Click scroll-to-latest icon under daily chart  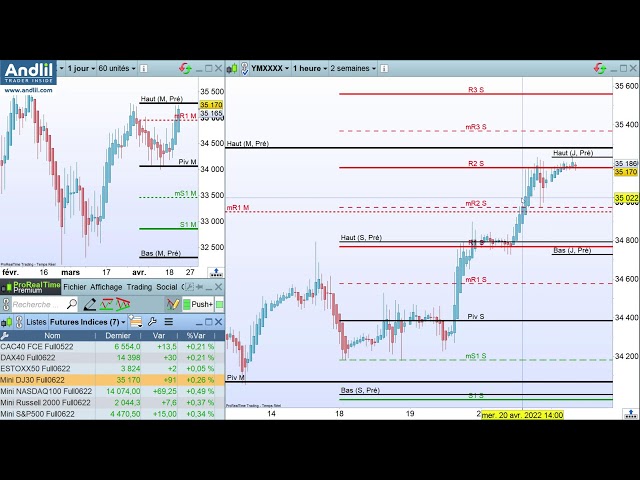pyautogui.click(x=216, y=272)
